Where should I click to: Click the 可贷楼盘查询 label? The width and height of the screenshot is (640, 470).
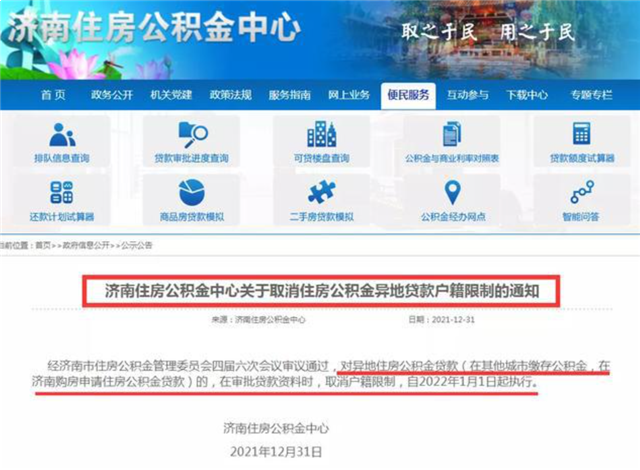(x=322, y=158)
